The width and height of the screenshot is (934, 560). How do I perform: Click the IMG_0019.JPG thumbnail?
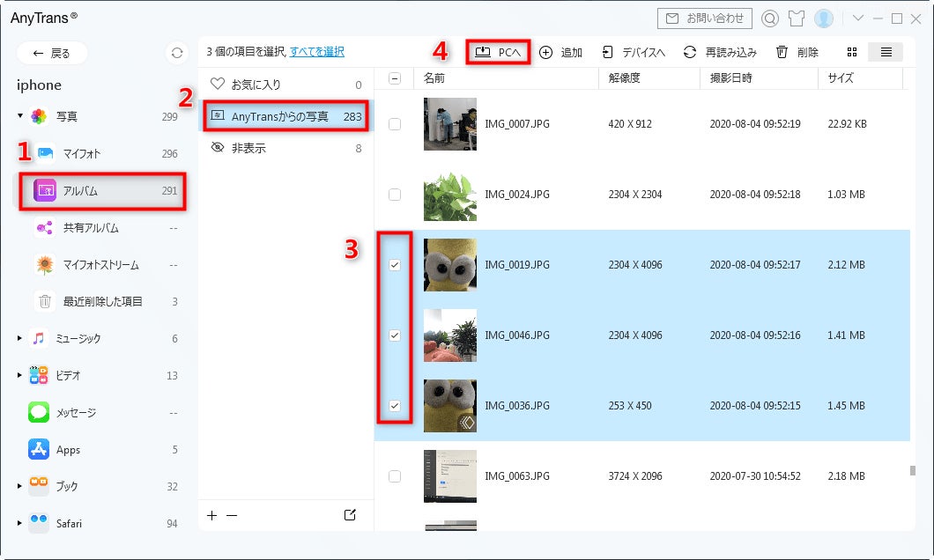pos(449,265)
